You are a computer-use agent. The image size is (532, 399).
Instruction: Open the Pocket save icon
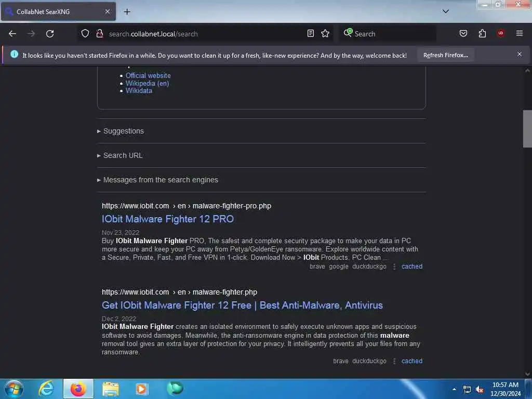point(463,34)
